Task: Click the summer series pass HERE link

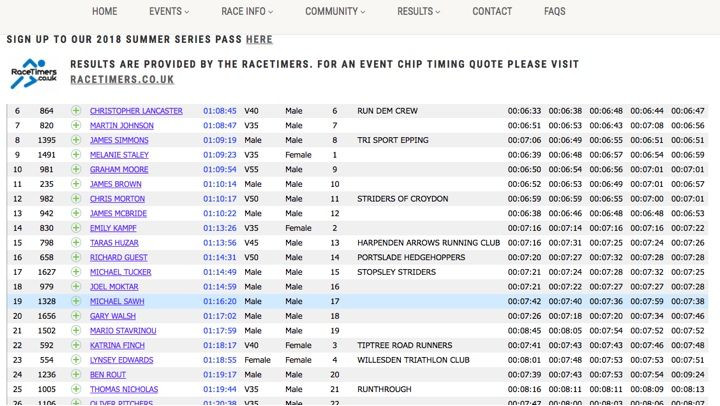Action: (x=259, y=40)
